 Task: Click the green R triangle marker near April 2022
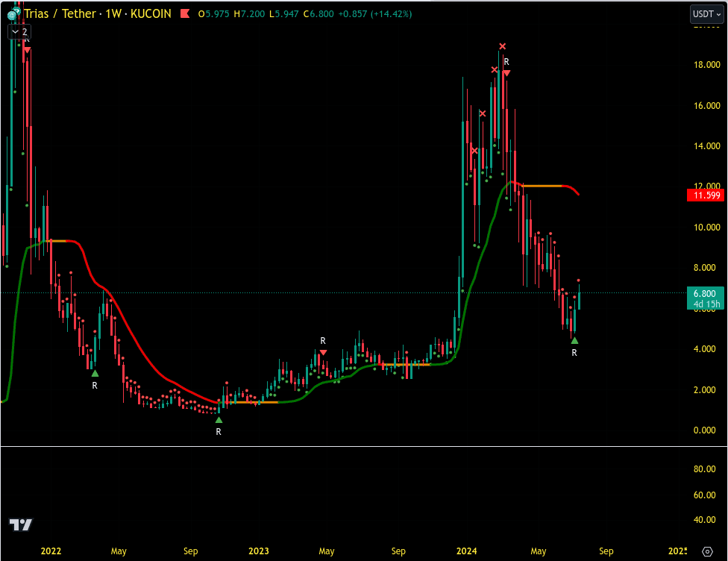[95, 374]
